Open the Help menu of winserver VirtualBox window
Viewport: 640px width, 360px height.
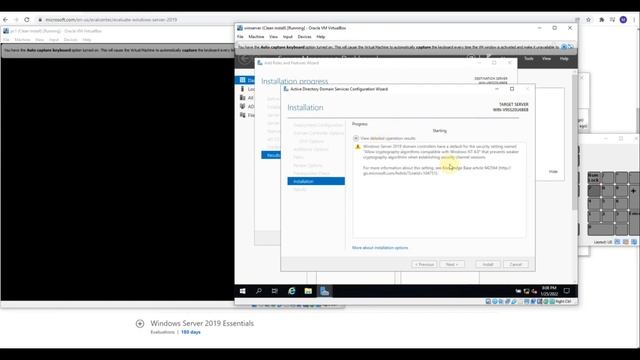[321, 37]
